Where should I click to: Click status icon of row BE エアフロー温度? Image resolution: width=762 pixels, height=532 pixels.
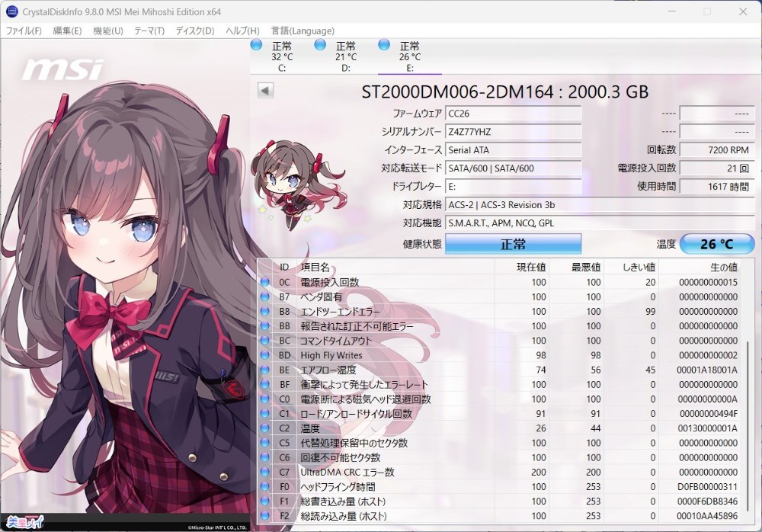pos(265,370)
